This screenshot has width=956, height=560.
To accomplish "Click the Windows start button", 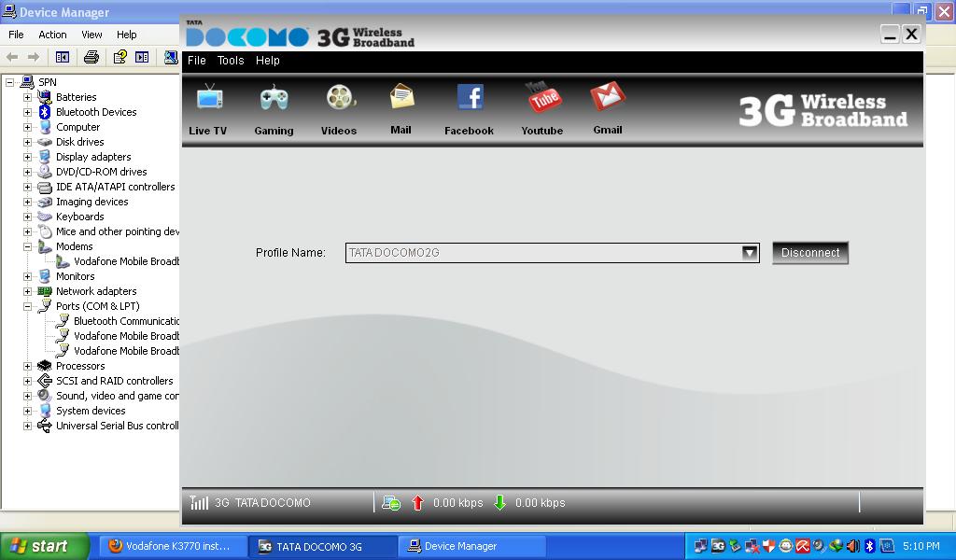I will click(44, 547).
